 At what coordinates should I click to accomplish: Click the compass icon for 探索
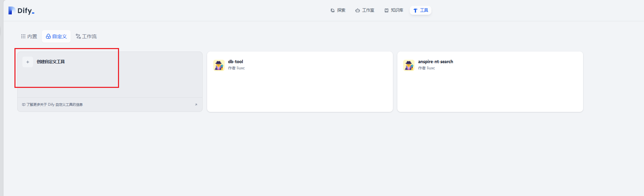click(x=332, y=10)
